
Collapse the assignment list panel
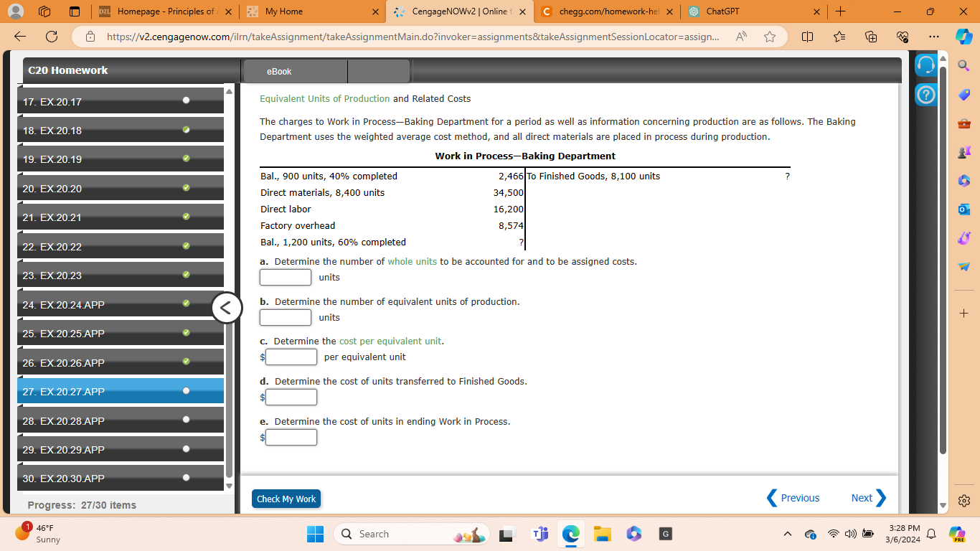(226, 307)
